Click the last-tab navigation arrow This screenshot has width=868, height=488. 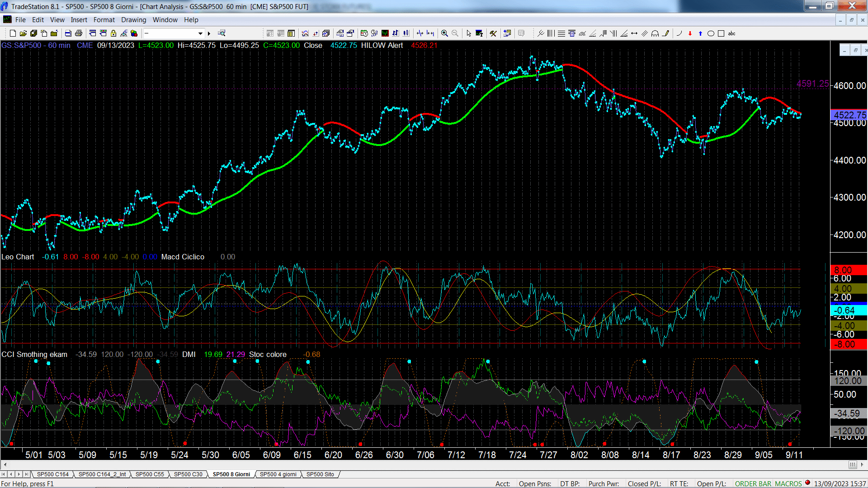click(x=27, y=474)
